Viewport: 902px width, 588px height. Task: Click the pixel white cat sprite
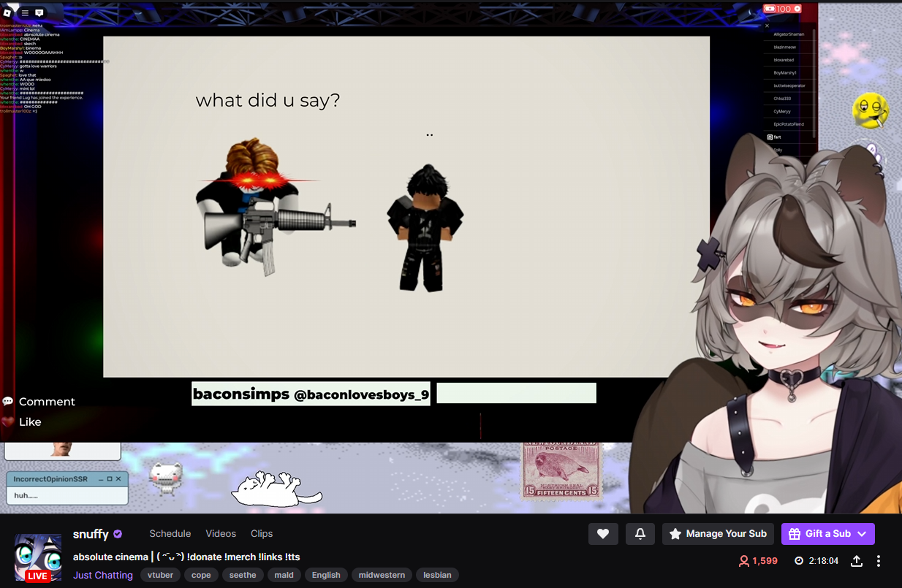click(166, 479)
